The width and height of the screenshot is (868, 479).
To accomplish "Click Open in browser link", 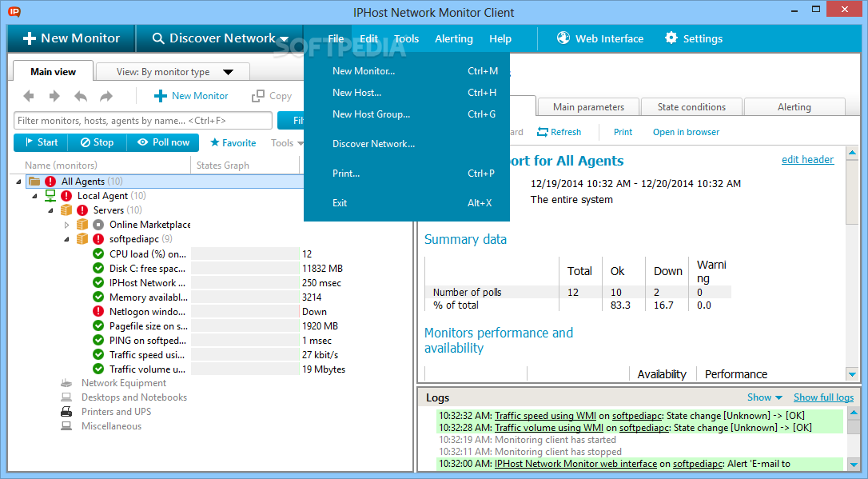I will (686, 132).
